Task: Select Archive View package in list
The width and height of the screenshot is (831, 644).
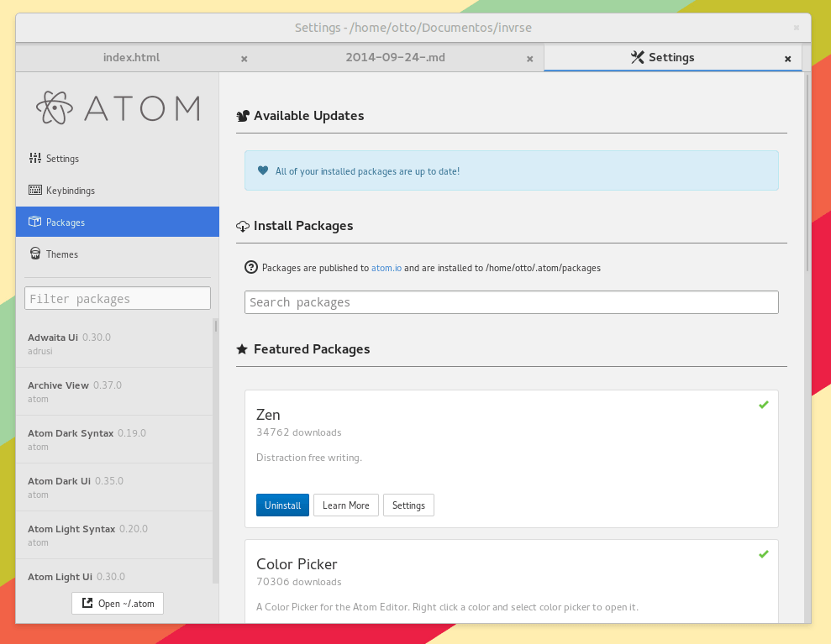Action: [114, 391]
